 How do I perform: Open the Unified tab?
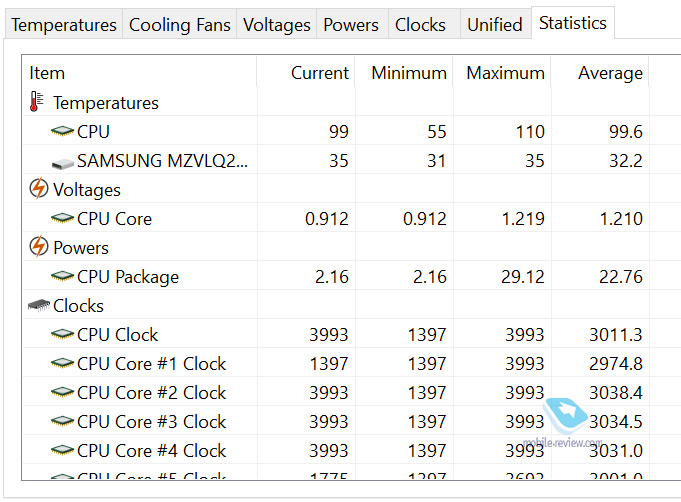tap(495, 25)
